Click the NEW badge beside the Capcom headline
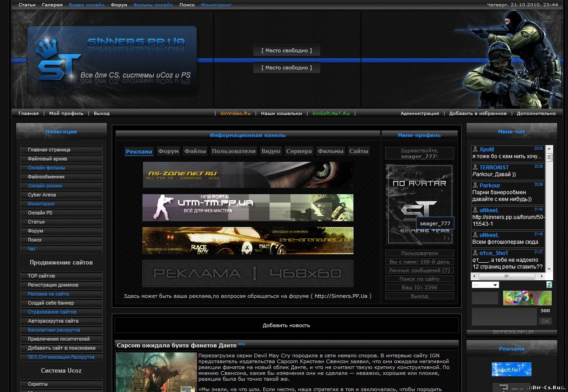 point(242,344)
